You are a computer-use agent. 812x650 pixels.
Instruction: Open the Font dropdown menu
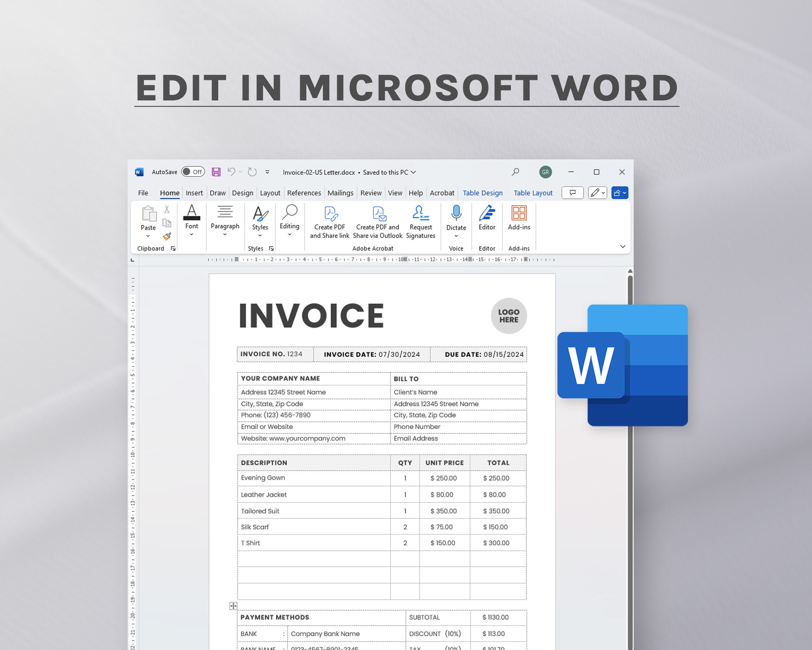coord(192,234)
